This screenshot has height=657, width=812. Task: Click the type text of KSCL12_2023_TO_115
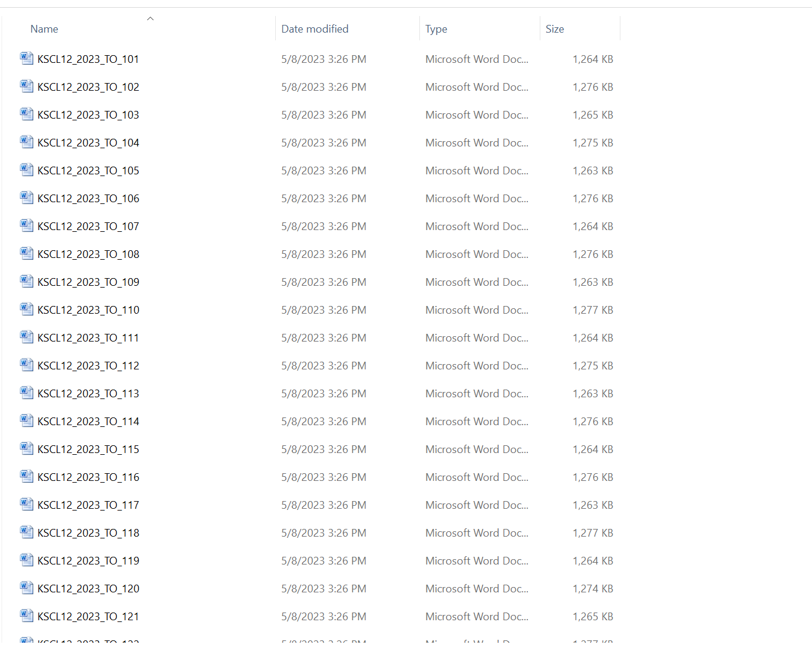(x=476, y=449)
